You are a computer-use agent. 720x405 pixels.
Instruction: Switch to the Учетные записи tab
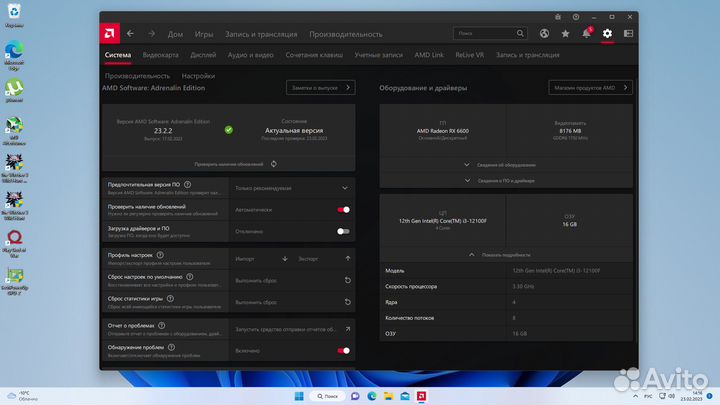tap(378, 55)
